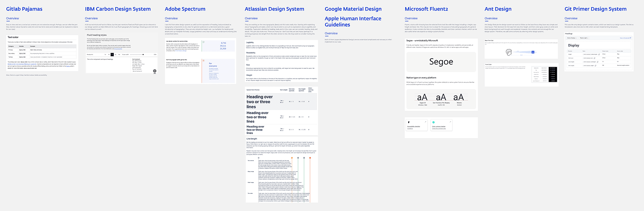Select Overview under Apple Human Interface Guidelines
Viewport: 644px width, 211px height.
331,33
